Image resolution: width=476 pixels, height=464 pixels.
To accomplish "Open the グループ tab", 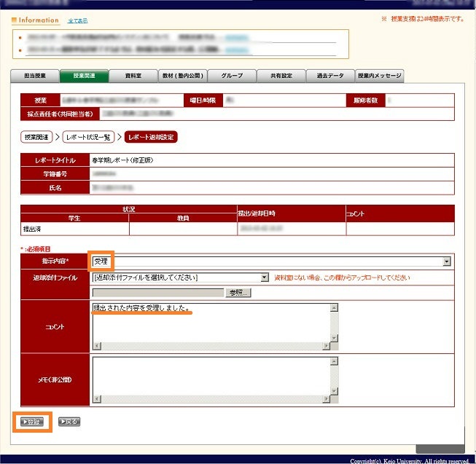I will coord(233,76).
